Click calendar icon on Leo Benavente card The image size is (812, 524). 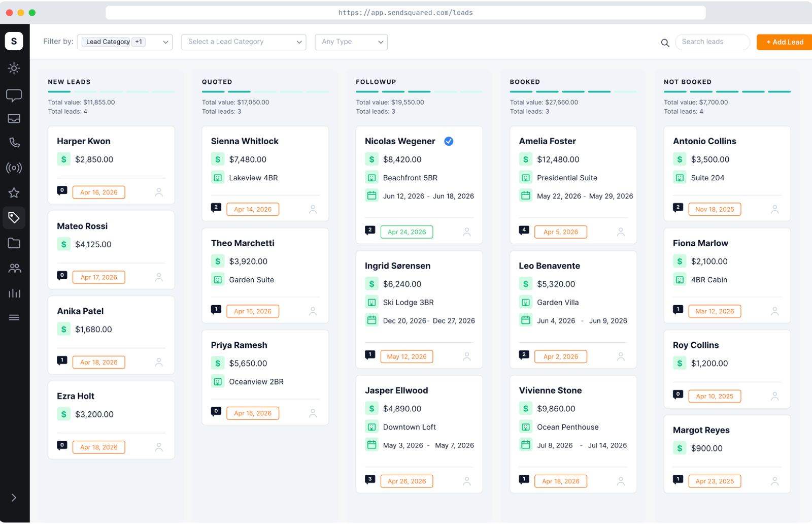pos(526,320)
